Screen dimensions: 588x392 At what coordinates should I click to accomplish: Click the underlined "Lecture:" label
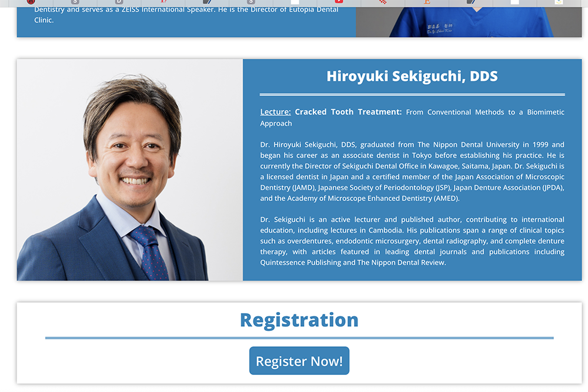click(x=275, y=112)
